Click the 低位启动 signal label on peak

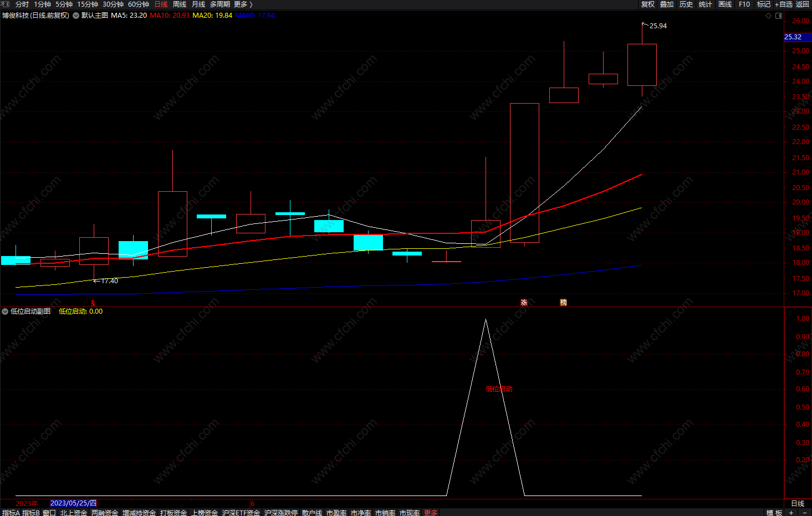pos(499,389)
